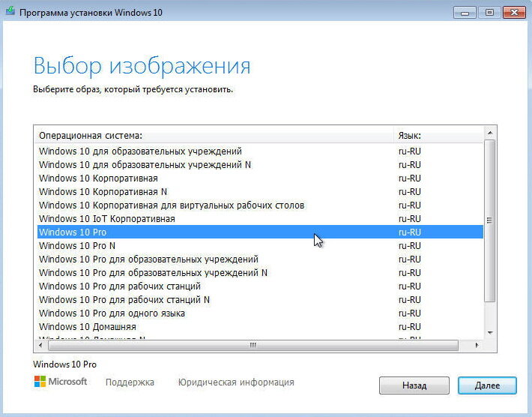Image resolution: width=532 pixels, height=417 pixels.
Task: Choose Windows 10 Pro для рабочих станций
Action: 260,286
